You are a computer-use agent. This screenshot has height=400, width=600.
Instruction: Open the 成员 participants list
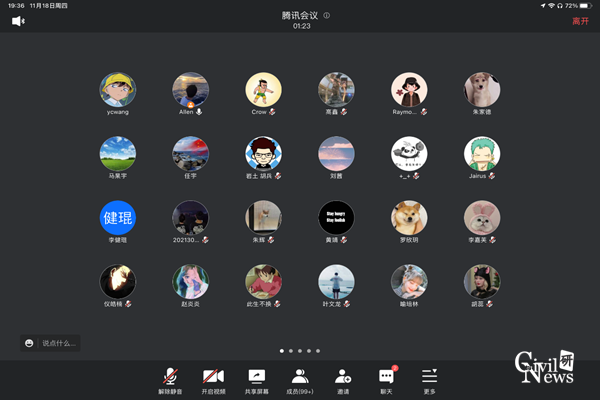point(299,379)
